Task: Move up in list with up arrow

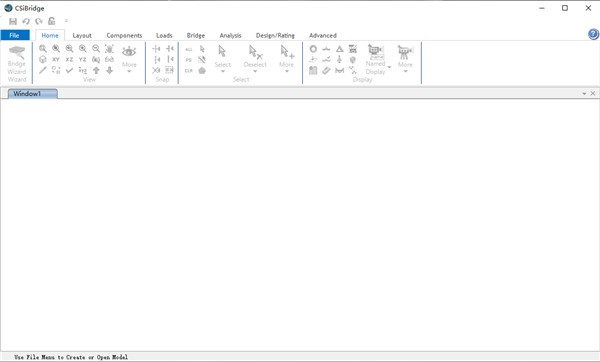Action: pyautogui.click(x=96, y=70)
